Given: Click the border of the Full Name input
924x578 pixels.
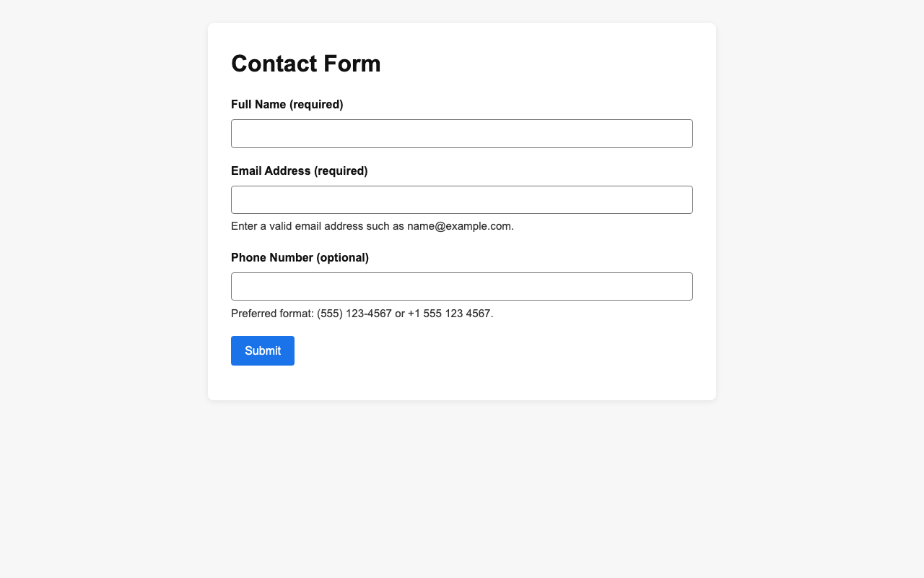Looking at the screenshot, I should (x=462, y=121).
